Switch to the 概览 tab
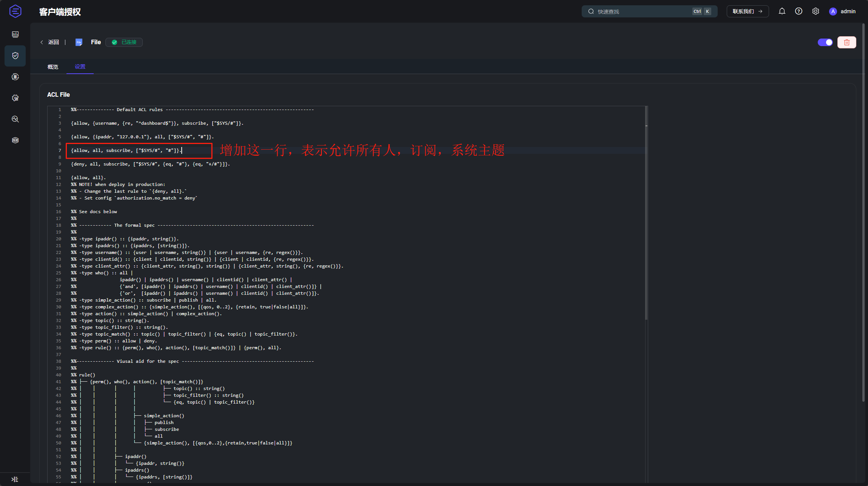The height and width of the screenshot is (486, 868). tap(53, 67)
